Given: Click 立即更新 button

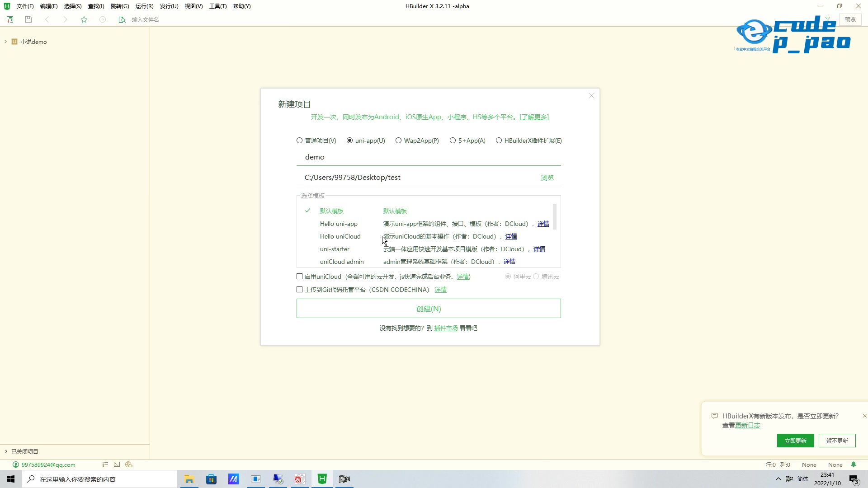Looking at the screenshot, I should click(x=795, y=441).
